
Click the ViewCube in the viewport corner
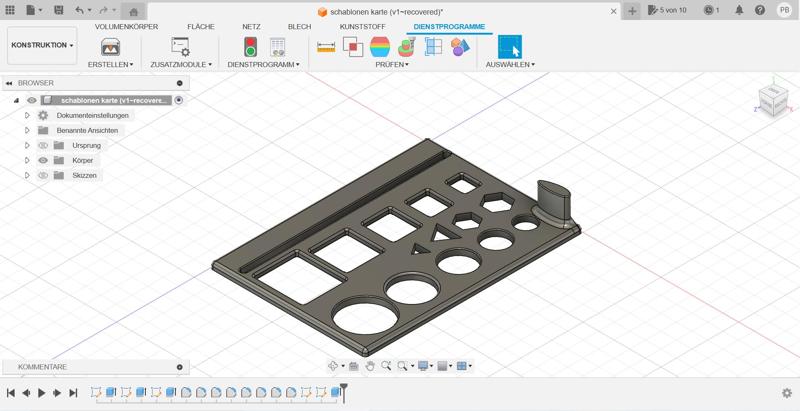pyautogui.click(x=773, y=101)
